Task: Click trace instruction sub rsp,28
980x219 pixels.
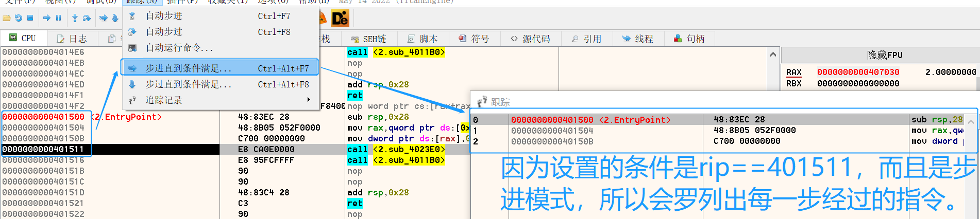Action: pos(937,120)
